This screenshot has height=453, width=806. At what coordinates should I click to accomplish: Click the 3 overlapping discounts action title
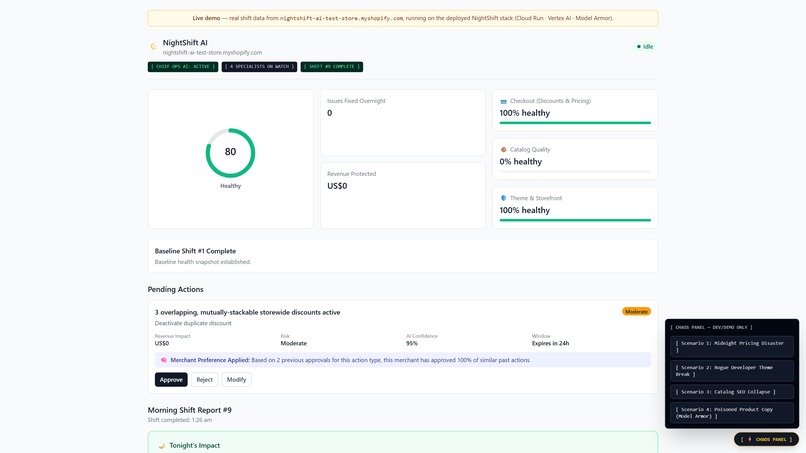point(247,312)
